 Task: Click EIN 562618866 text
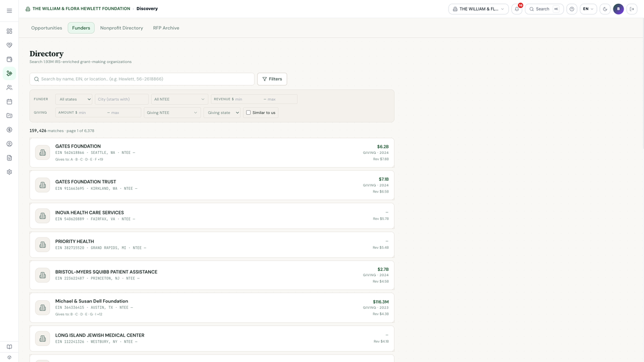[x=70, y=153]
